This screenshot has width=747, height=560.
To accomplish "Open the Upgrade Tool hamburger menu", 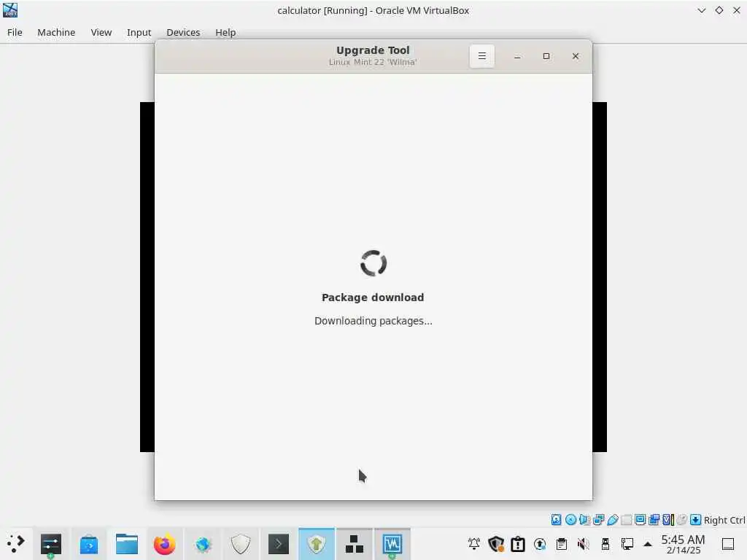I will (x=481, y=56).
